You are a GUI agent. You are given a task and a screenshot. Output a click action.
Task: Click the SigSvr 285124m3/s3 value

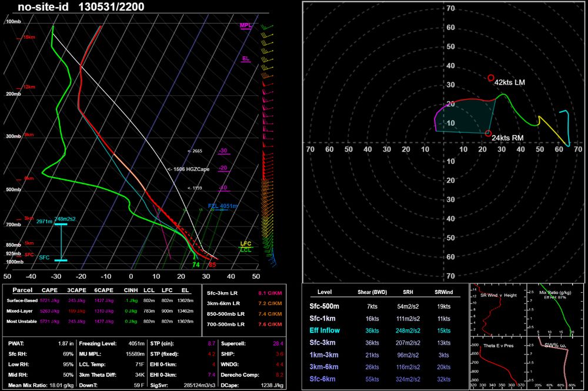pyautogui.click(x=199, y=385)
